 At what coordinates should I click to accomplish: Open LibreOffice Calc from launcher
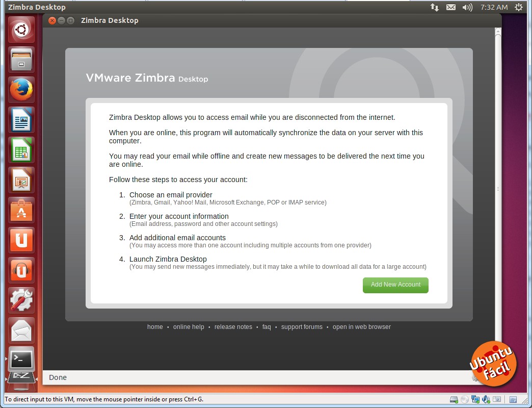click(21, 150)
